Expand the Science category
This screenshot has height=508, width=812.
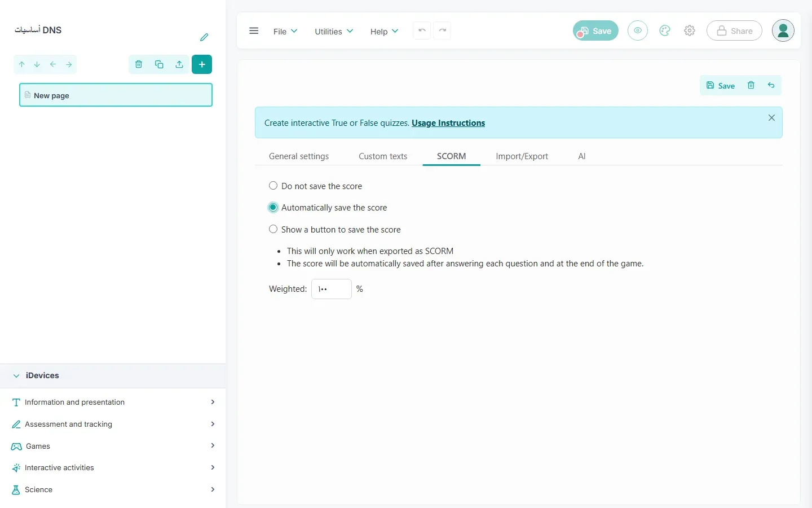tap(113, 489)
